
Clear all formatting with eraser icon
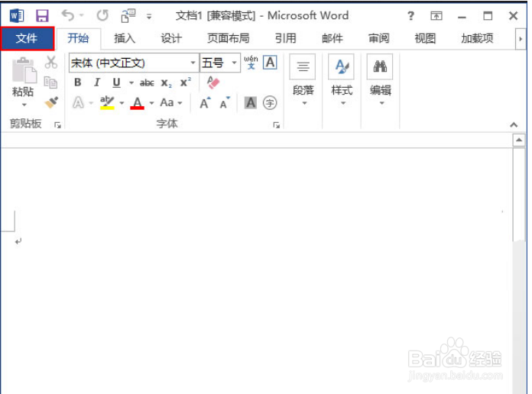point(213,82)
